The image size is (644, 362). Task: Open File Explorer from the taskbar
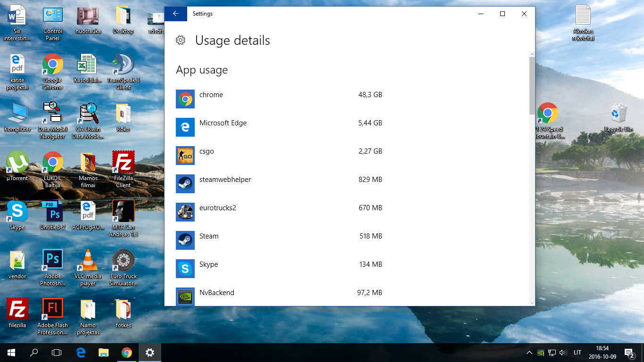point(104,352)
